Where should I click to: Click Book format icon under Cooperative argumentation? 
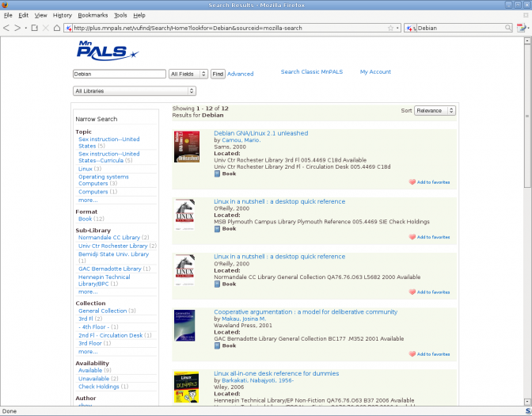[217, 345]
